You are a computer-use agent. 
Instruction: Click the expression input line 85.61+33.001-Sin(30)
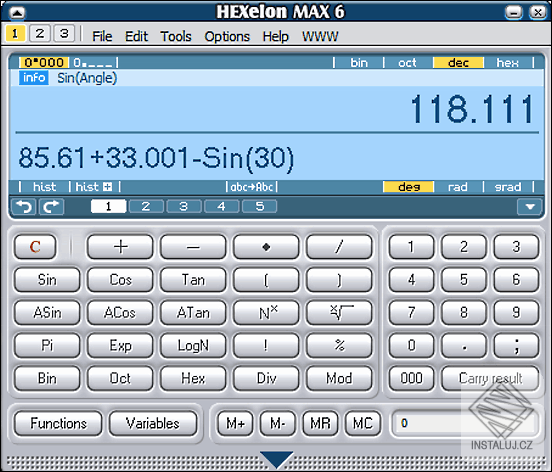(x=156, y=158)
